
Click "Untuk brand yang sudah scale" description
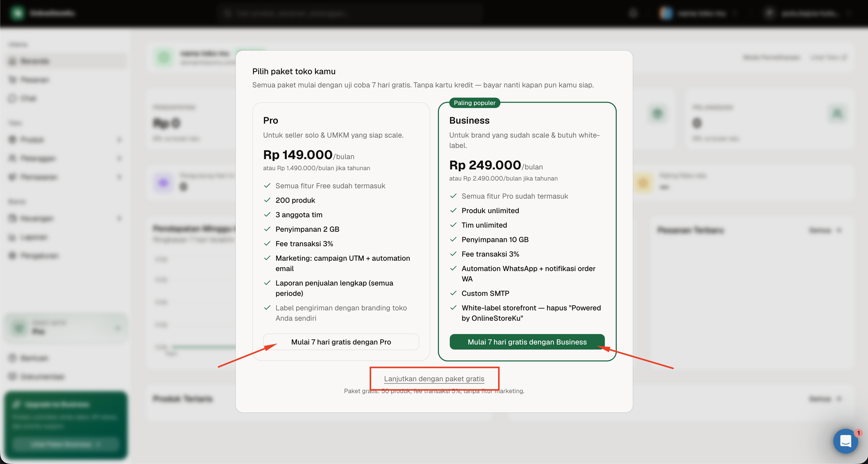tap(524, 140)
